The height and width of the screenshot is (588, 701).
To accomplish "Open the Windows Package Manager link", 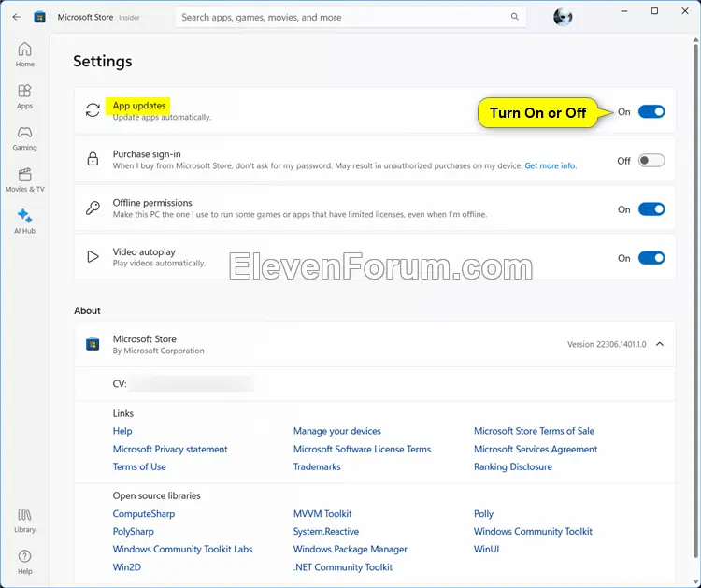I will [x=350, y=549].
